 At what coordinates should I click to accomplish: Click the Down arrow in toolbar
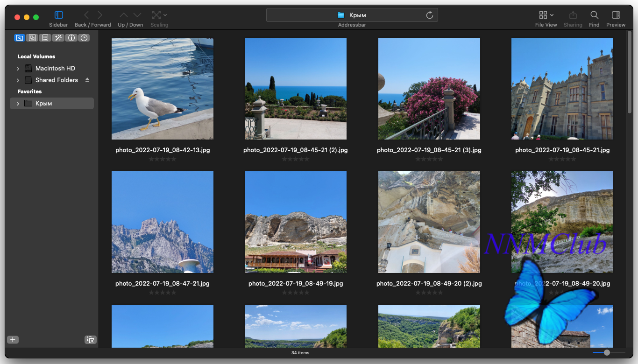click(137, 15)
